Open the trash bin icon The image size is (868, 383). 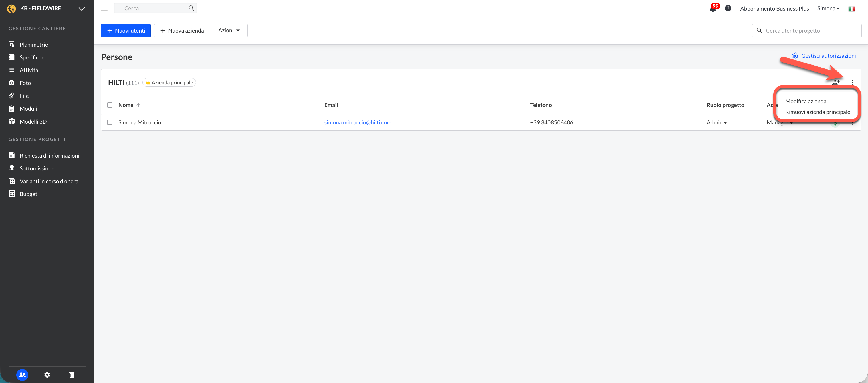72,374
